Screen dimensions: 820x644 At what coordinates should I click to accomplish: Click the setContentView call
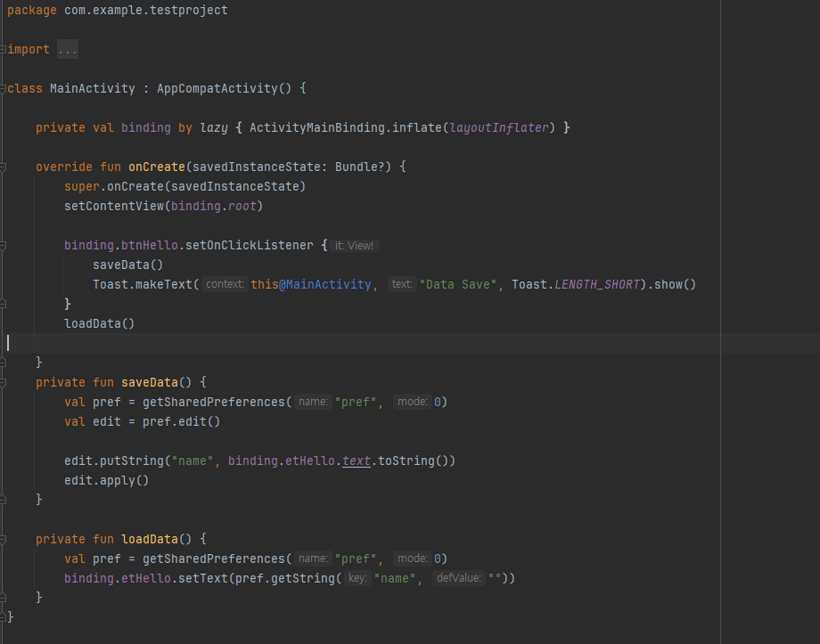tap(114, 206)
